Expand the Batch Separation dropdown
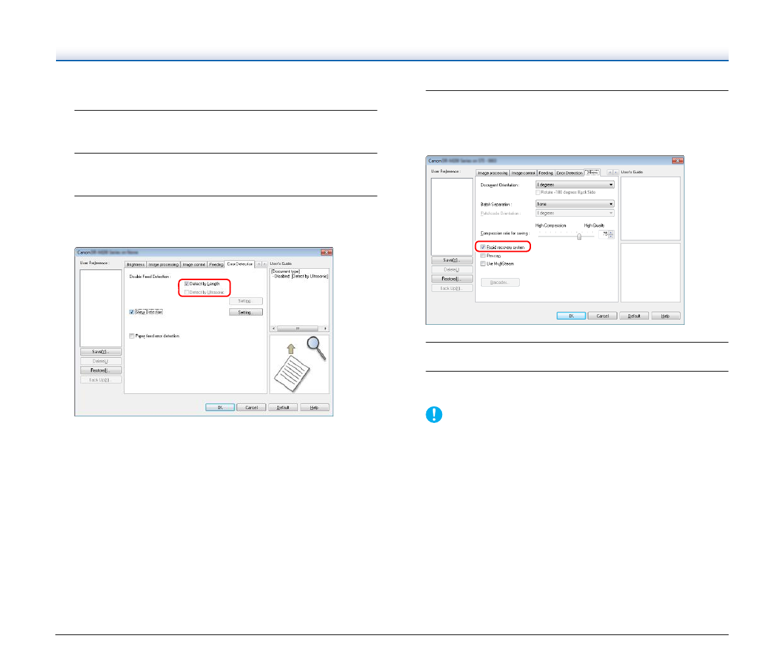The height and width of the screenshot is (672, 784). point(574,204)
